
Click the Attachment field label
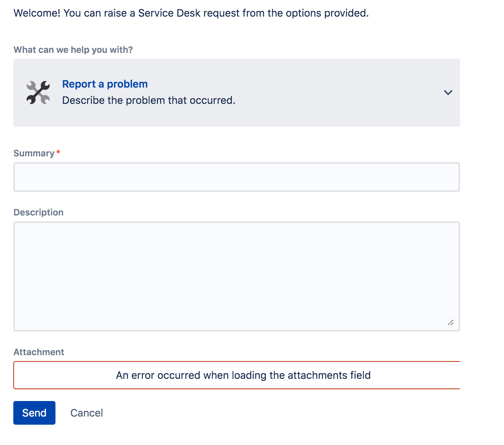[x=39, y=352]
